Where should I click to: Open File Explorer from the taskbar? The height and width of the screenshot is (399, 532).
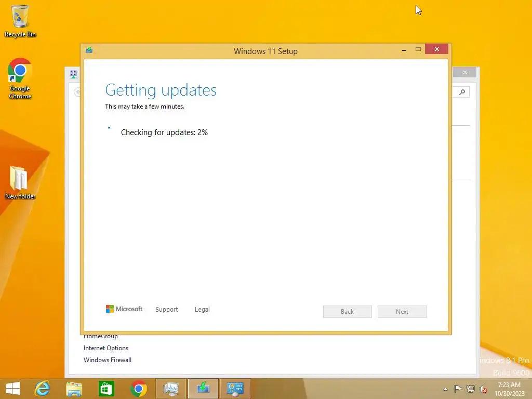[x=74, y=389]
